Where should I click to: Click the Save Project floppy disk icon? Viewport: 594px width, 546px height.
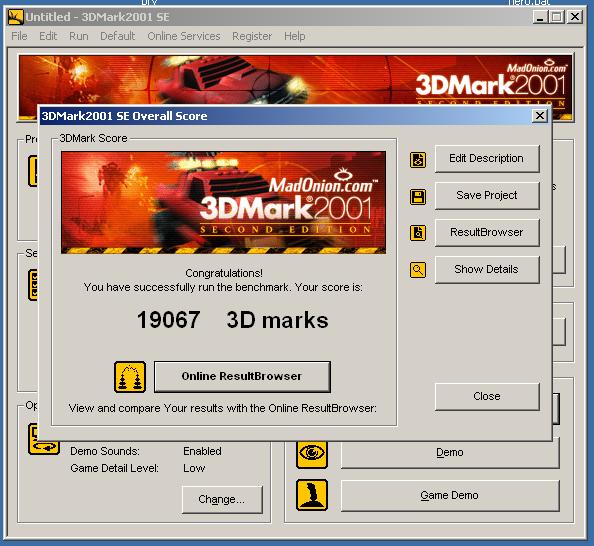pyautogui.click(x=418, y=197)
